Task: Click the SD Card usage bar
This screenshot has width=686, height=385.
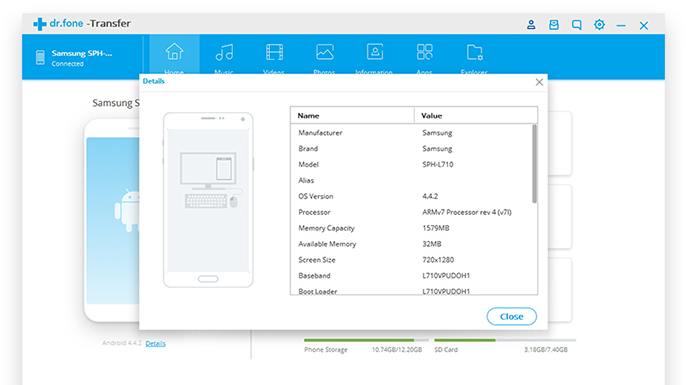Action: click(505, 340)
